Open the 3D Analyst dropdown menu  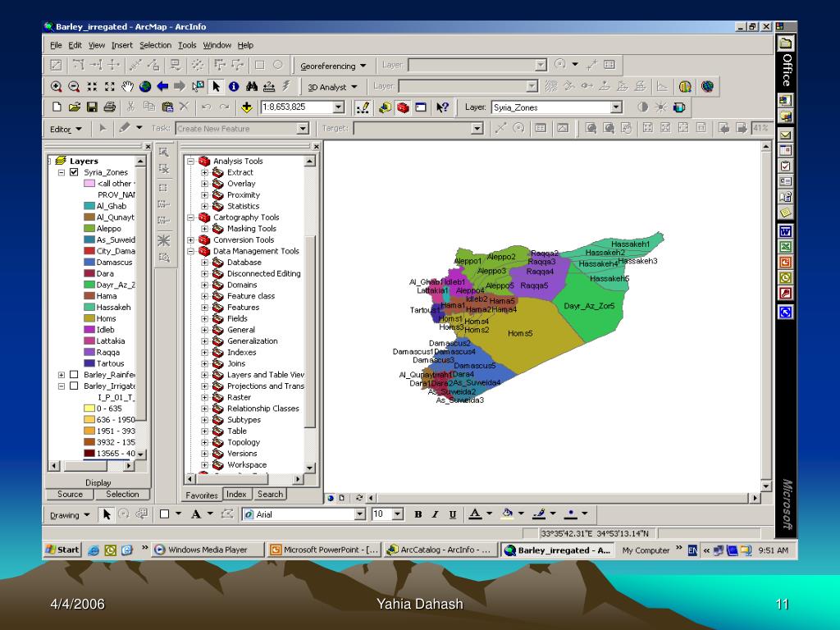[x=332, y=87]
